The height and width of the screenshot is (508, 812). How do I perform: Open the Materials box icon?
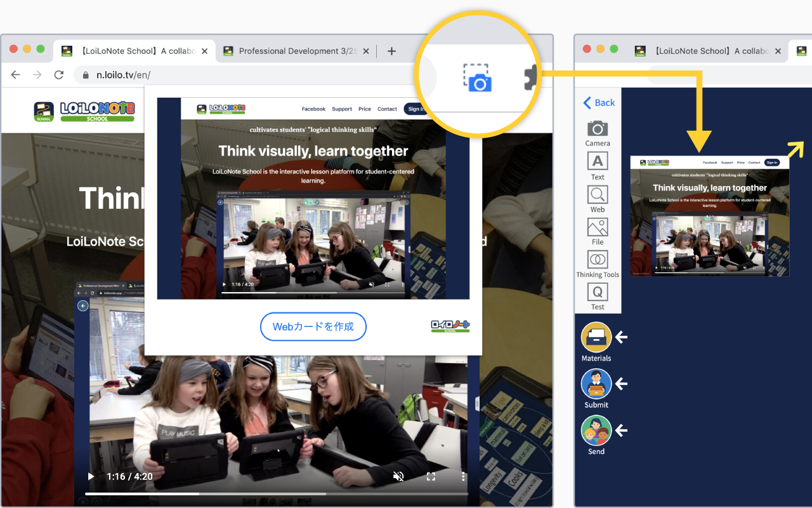tap(596, 337)
